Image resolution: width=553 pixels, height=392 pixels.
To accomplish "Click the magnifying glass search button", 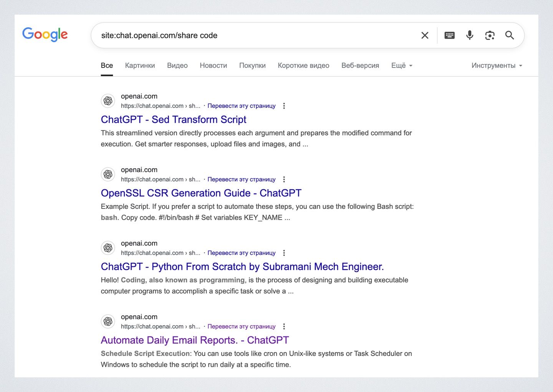I will click(510, 35).
